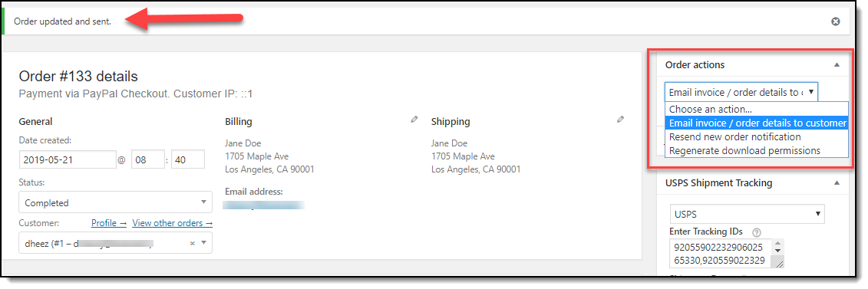Screen dimensions: 868x289
Task: Follow View other orders link
Action: tap(172, 222)
